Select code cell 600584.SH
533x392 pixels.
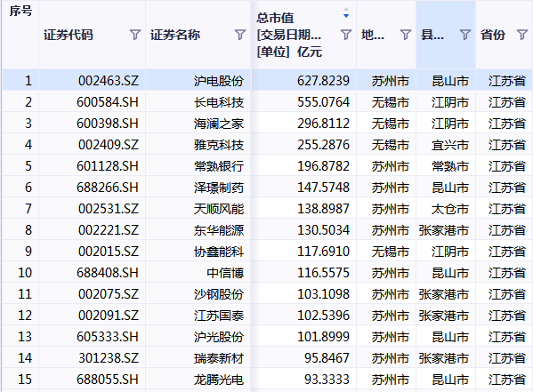(108, 102)
